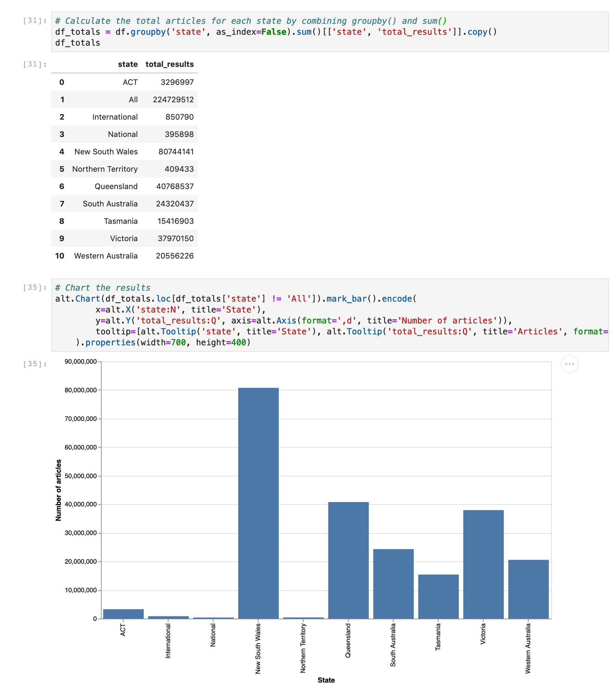Click 'Number of articles' axis title
The height and width of the screenshot is (690, 616).
tap(59, 490)
